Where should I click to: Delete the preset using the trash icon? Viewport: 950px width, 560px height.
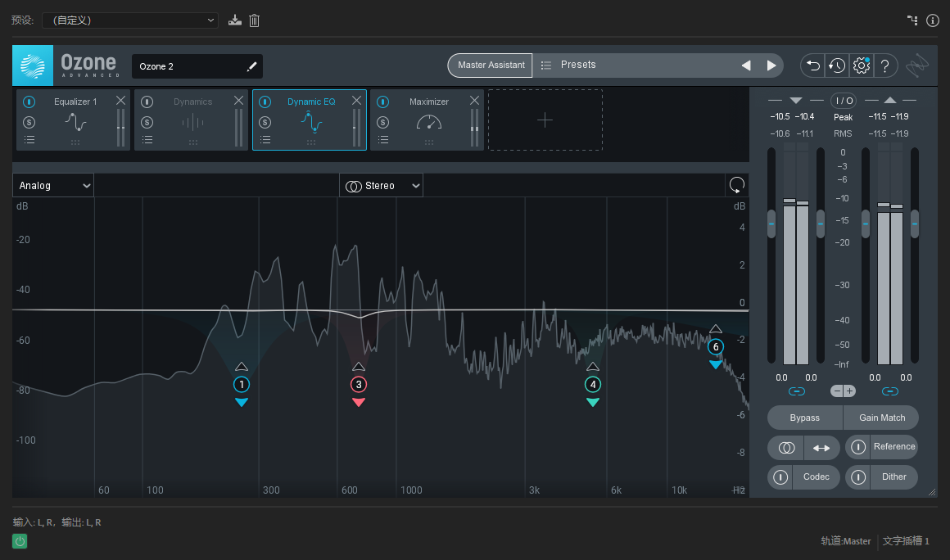point(255,20)
